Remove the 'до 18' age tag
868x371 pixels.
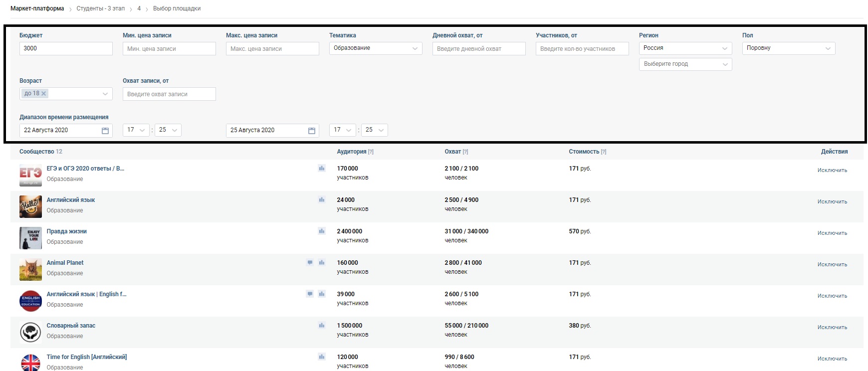44,93
